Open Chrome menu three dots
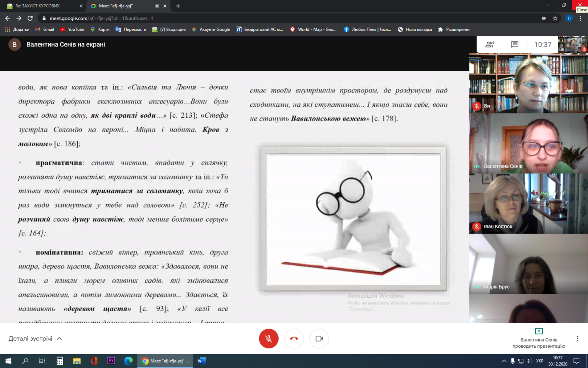This screenshot has height=368, width=588. tap(580, 18)
